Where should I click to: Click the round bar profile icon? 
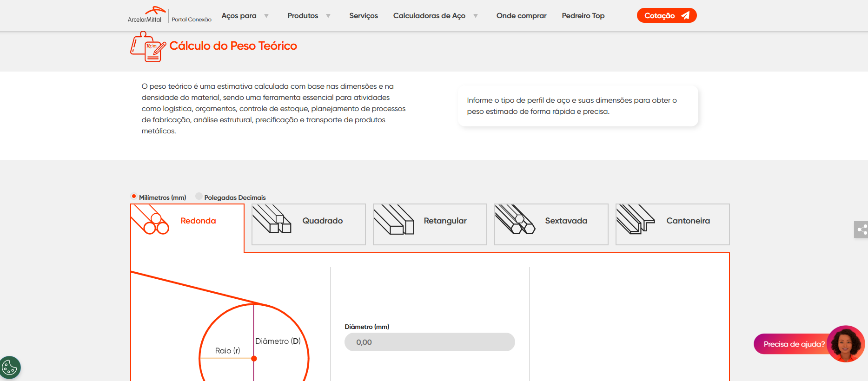(x=150, y=220)
